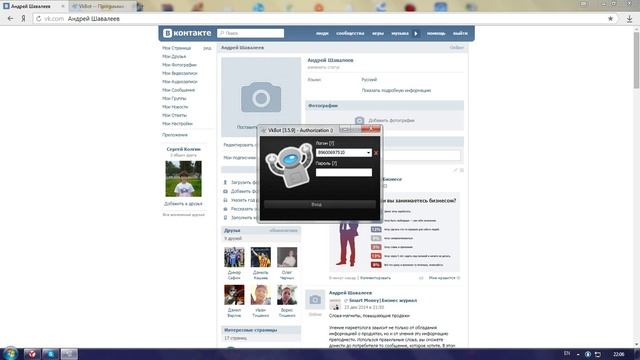Open 'Мои Фотографии' in left sidebar
The width and height of the screenshot is (640, 360).
pos(179,65)
